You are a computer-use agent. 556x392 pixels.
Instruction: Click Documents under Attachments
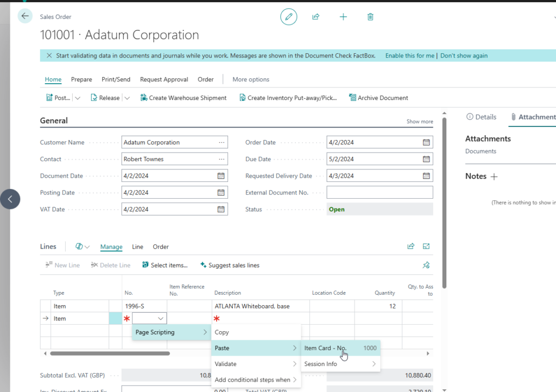coord(481,151)
